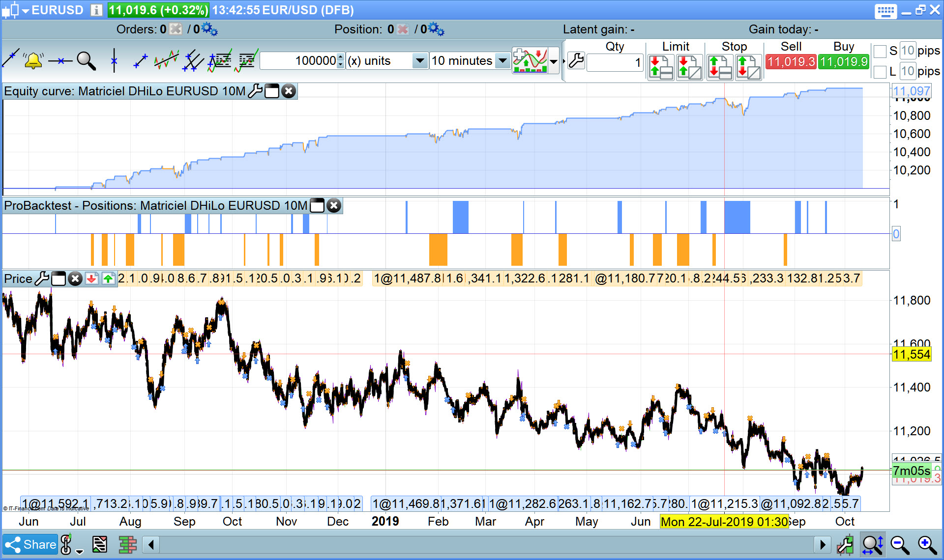This screenshot has height=560, width=944.
Task: Click the add indicator chart icon
Action: tap(530, 61)
